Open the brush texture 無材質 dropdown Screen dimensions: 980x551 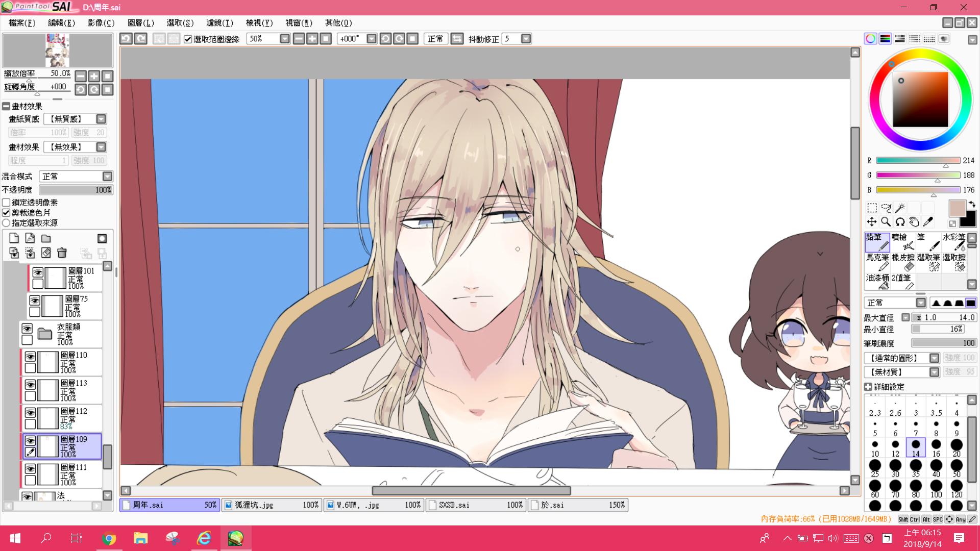[x=934, y=372]
